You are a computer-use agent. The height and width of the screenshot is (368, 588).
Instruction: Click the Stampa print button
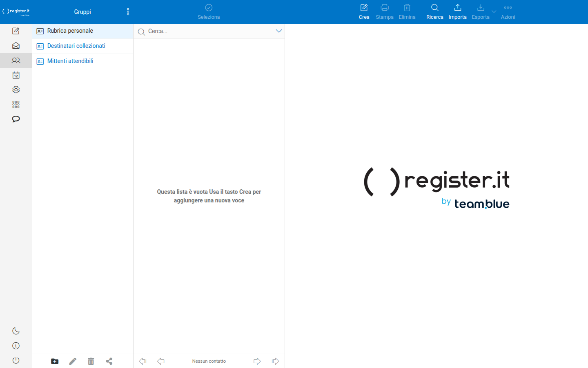385,12
